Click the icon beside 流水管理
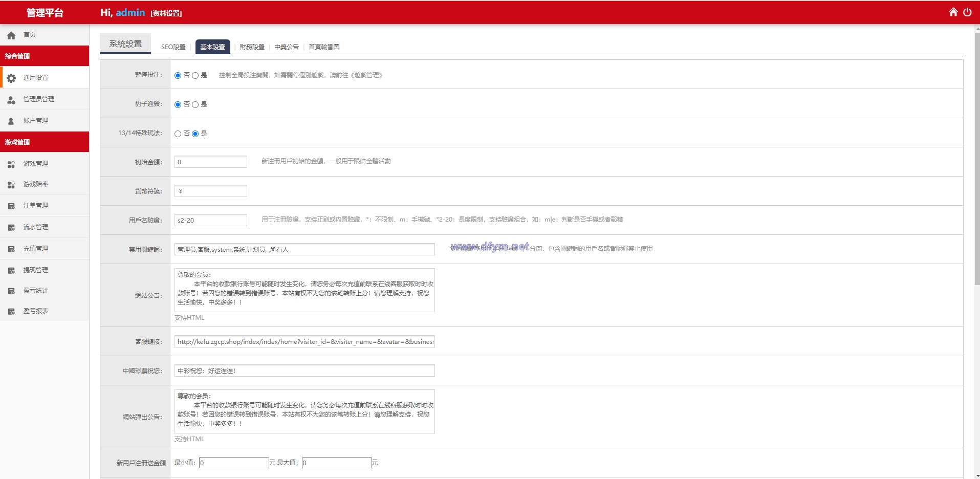Screen dimensions: 980x479 click(x=11, y=228)
